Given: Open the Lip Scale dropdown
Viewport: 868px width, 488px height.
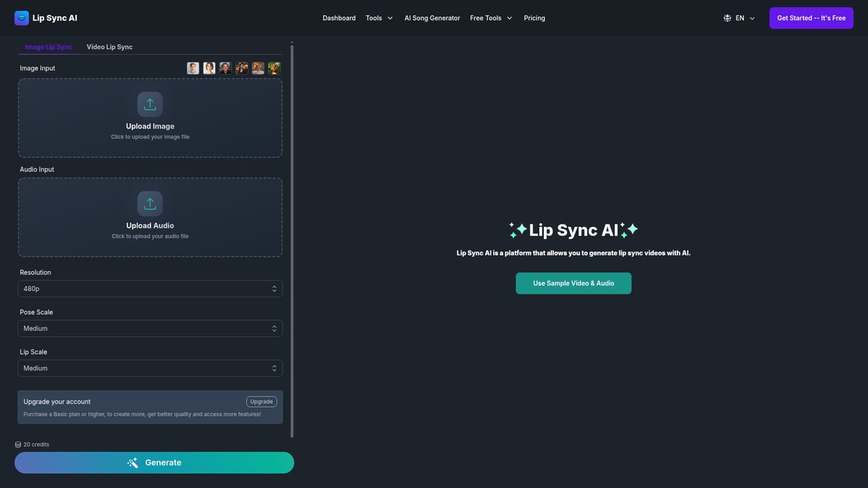Looking at the screenshot, I should pyautogui.click(x=150, y=369).
